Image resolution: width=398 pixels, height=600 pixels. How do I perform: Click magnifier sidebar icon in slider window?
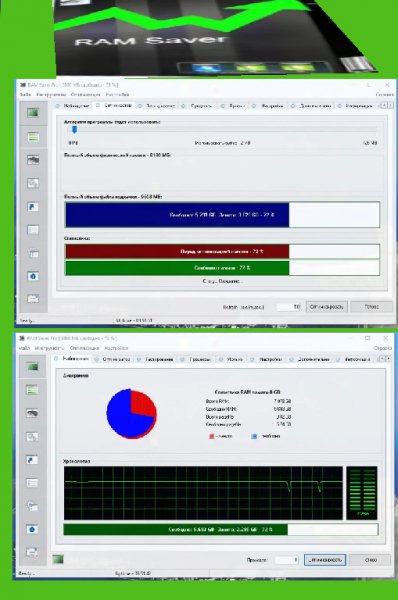(33, 183)
